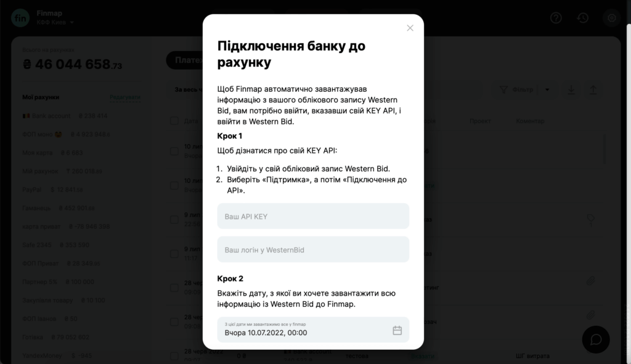The height and width of the screenshot is (364, 631).
Task: Open the chat support bubble
Action: point(596,339)
